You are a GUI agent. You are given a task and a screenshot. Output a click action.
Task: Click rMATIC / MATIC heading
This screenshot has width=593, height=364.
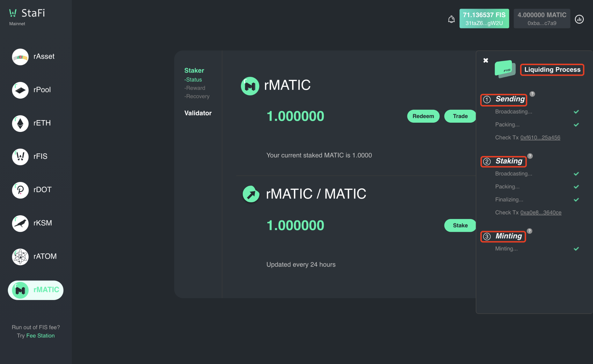pyautogui.click(x=316, y=194)
